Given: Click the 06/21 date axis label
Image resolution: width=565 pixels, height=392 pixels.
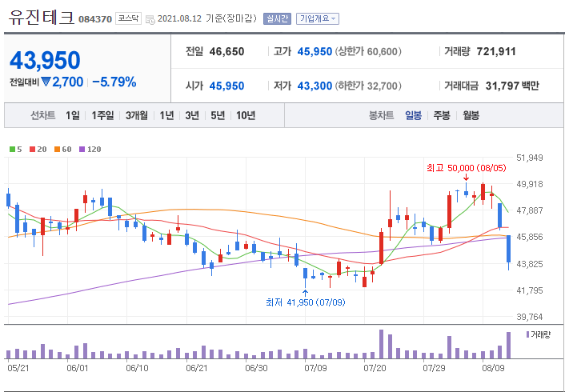Looking at the screenshot, I should [x=195, y=369].
